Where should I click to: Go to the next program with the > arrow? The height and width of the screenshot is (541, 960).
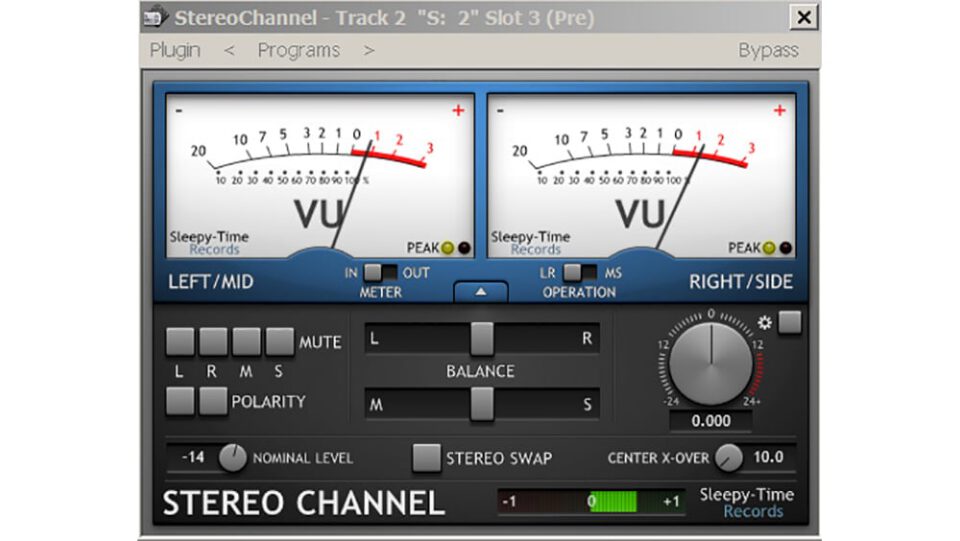pos(369,50)
